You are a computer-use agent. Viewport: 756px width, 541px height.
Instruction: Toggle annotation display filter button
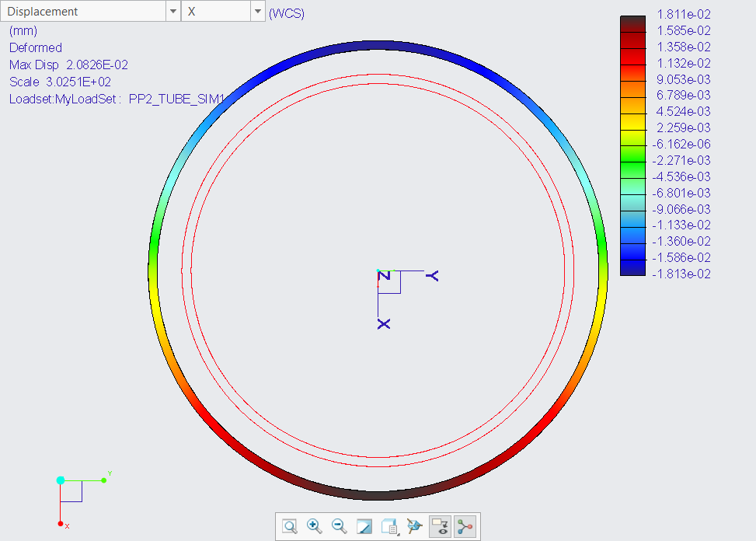[441, 526]
